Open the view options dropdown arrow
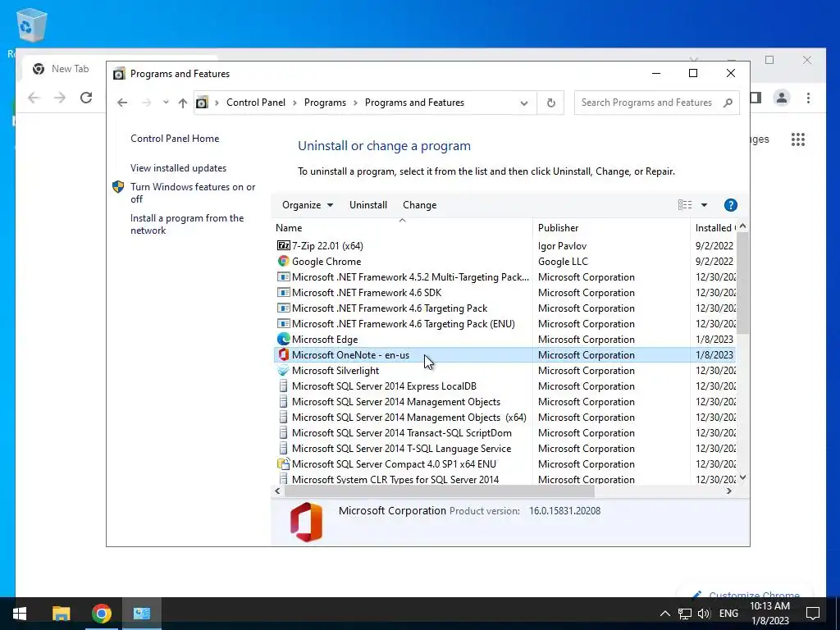This screenshot has height=630, width=840. pyautogui.click(x=704, y=205)
